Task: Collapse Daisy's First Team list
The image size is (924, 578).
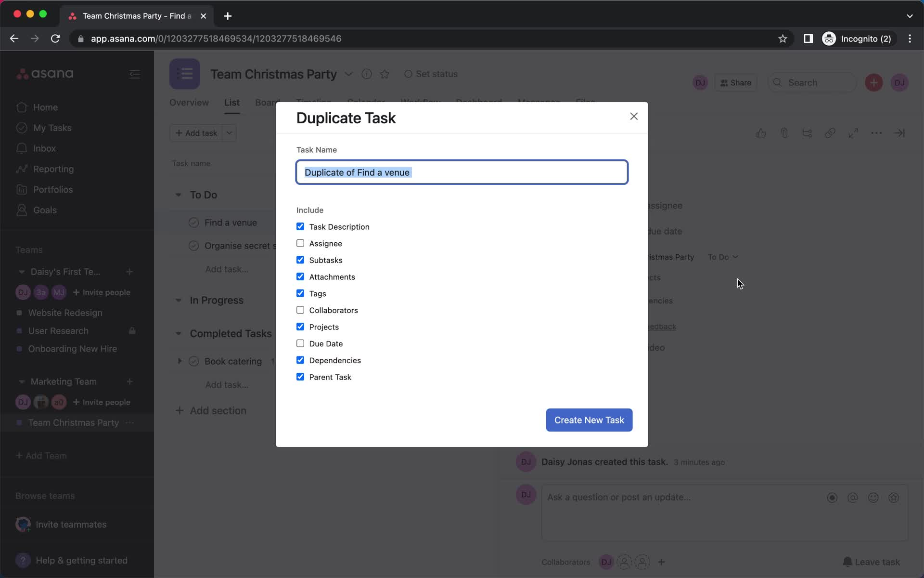Action: pos(22,272)
